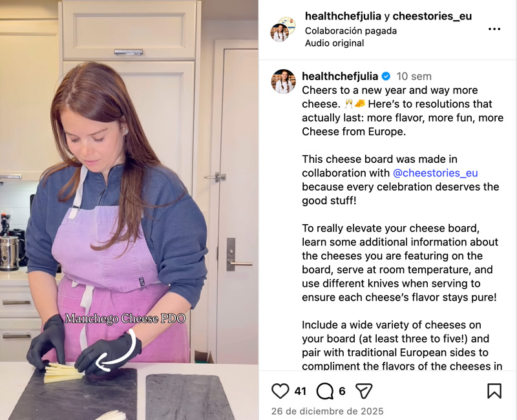The width and height of the screenshot is (517, 420).
Task: Open the three-dots more options menu
Action: tap(494, 29)
